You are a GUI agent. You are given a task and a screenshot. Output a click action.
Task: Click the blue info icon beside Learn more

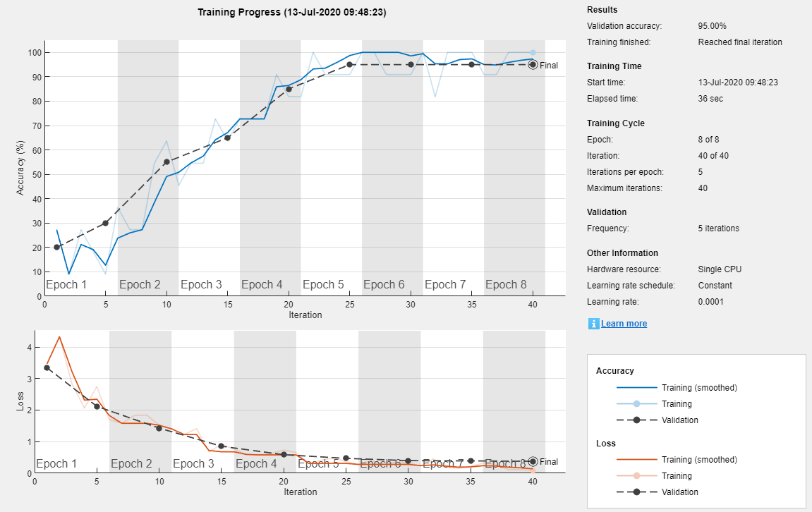(x=593, y=324)
